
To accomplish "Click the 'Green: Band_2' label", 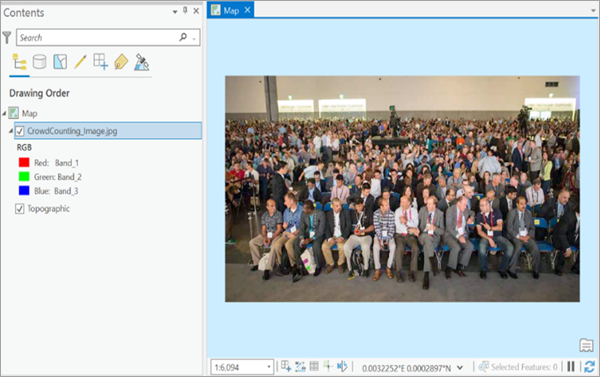I will point(58,177).
